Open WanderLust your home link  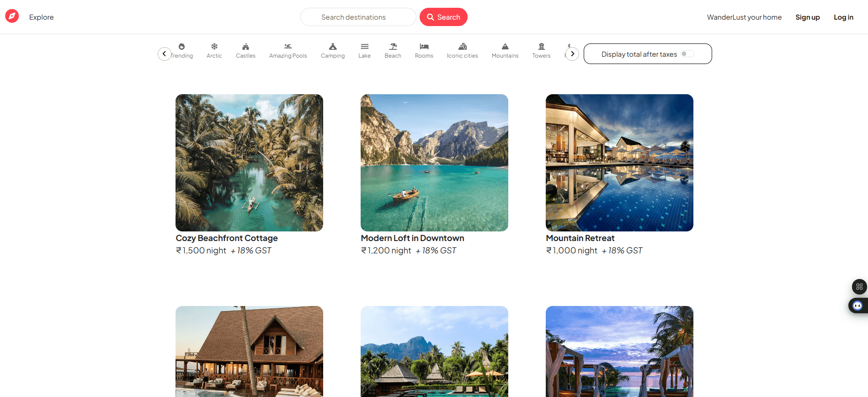pyautogui.click(x=744, y=17)
